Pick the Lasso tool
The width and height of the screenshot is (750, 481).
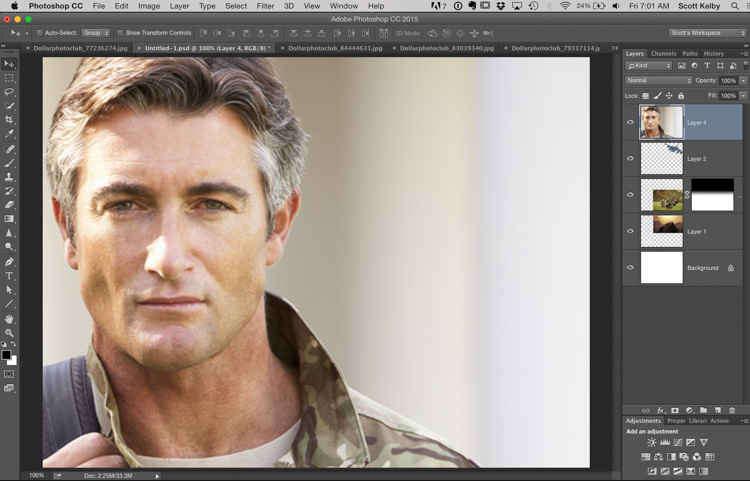coord(10,92)
